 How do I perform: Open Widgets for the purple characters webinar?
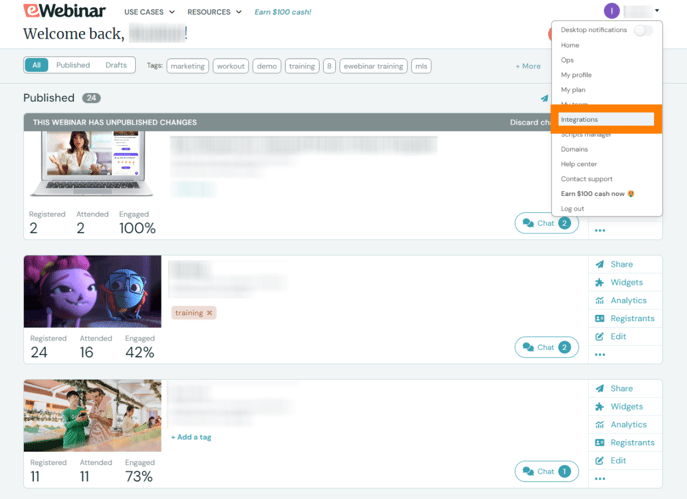coord(626,283)
